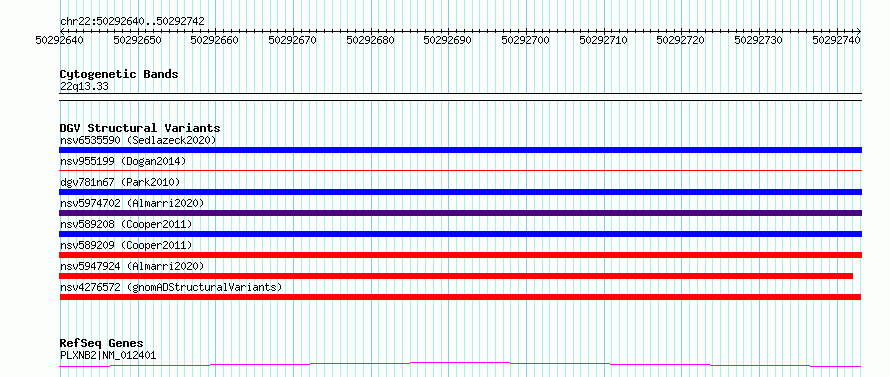The image size is (890, 377).
Task: Click the red nsv589209 variant bar
Action: coord(460,255)
